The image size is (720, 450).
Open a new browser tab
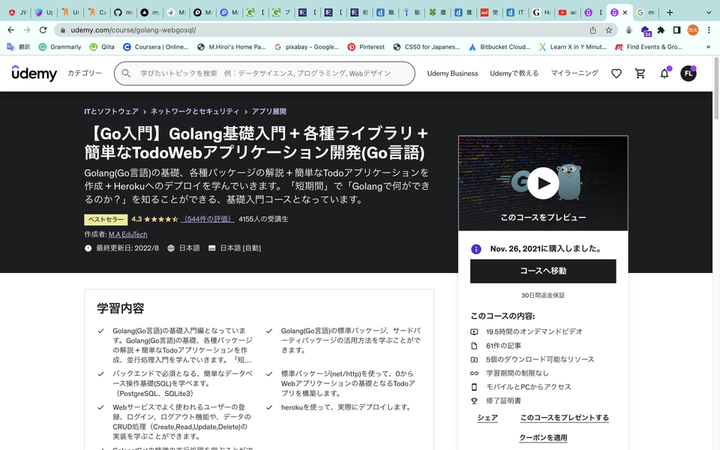click(669, 12)
